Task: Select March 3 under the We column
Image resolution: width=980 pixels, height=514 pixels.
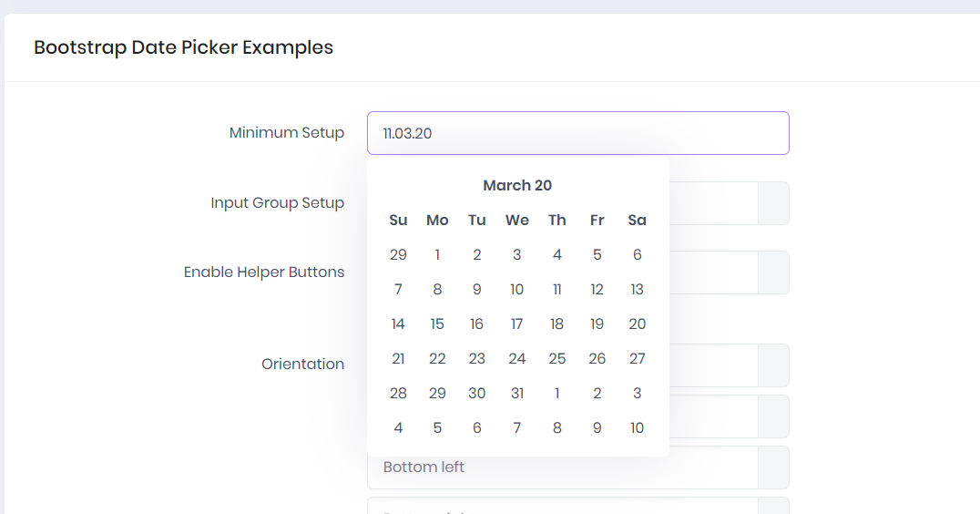Action: point(517,255)
